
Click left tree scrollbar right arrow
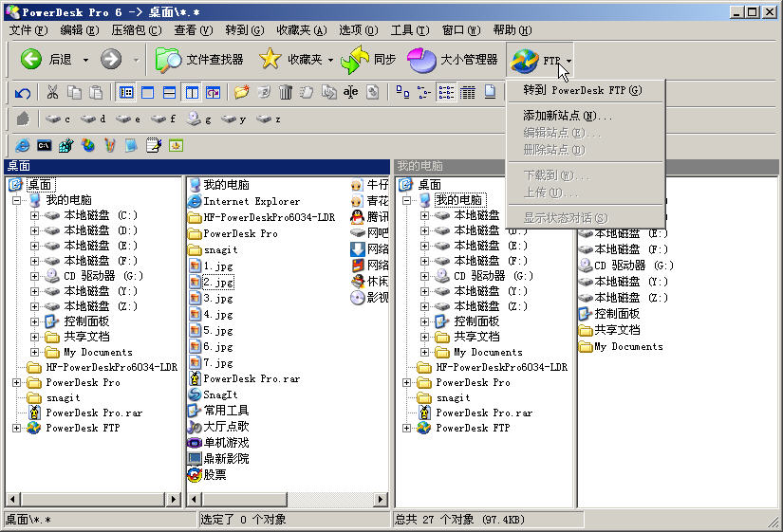(174, 499)
